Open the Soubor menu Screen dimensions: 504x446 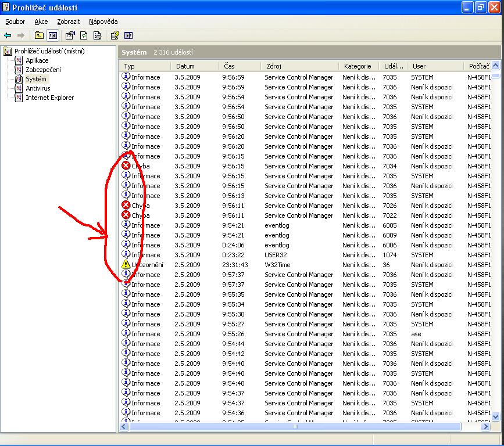[x=15, y=21]
